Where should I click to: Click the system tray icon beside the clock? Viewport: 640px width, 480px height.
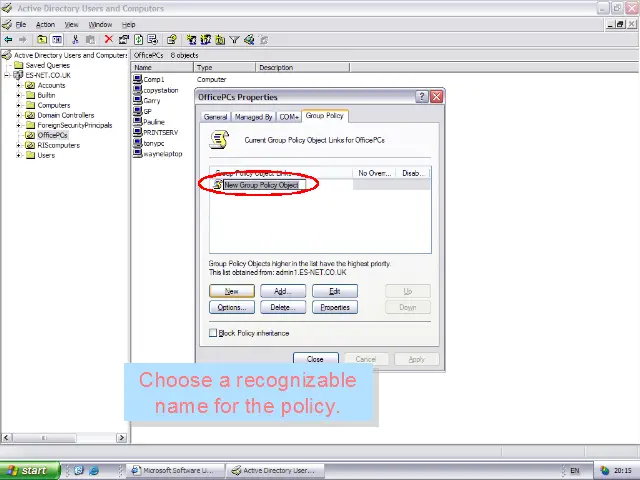point(605,471)
